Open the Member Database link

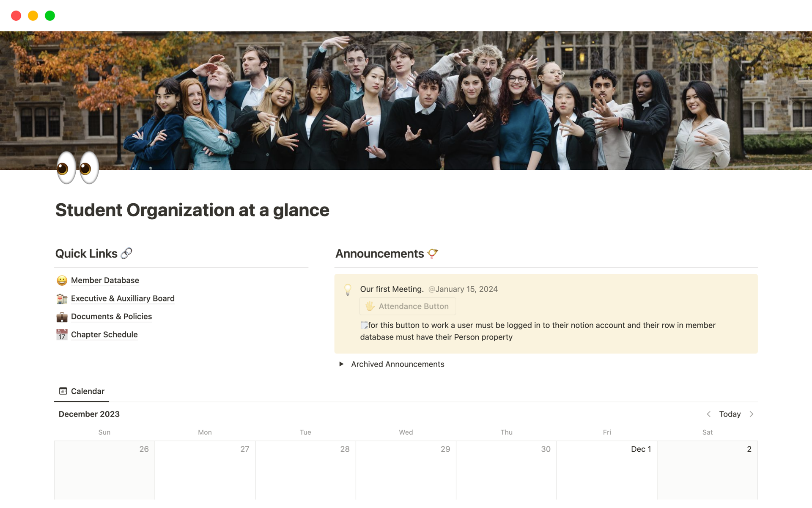tap(105, 280)
